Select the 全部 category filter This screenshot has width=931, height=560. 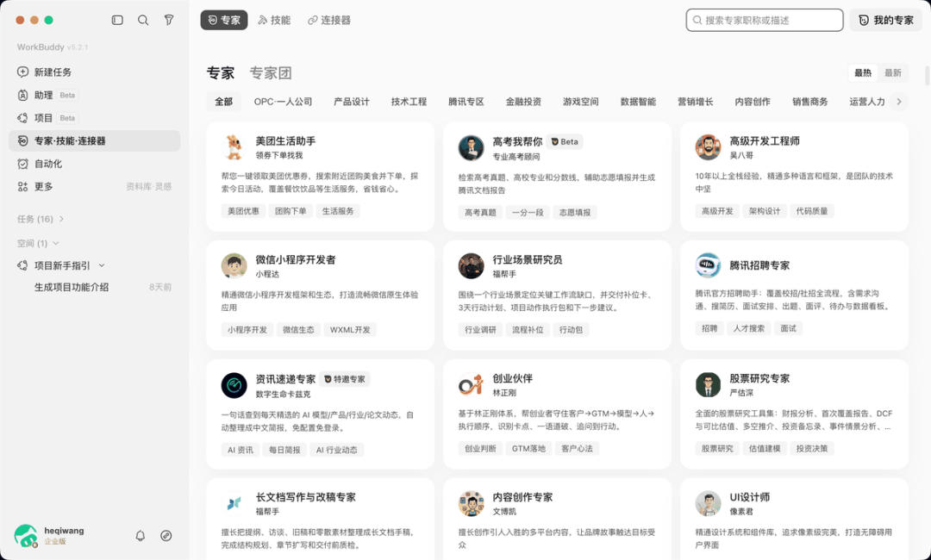223,102
